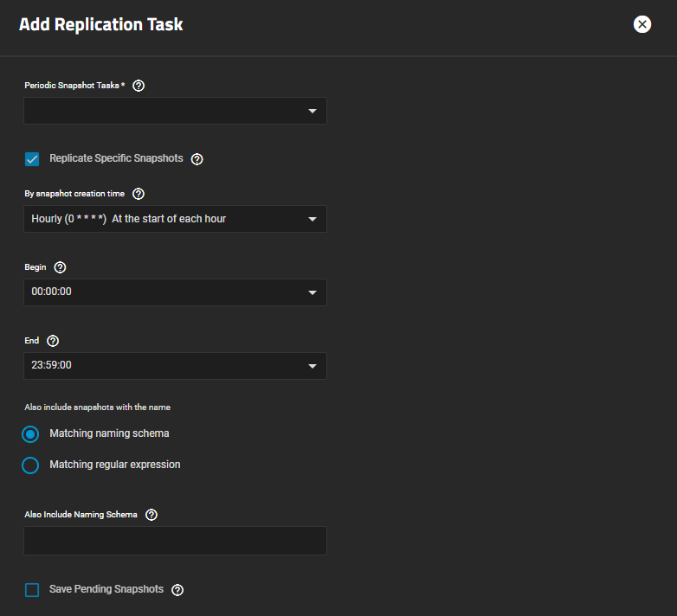Click the Matching regular expression label text
The height and width of the screenshot is (616, 677).
pos(115,465)
